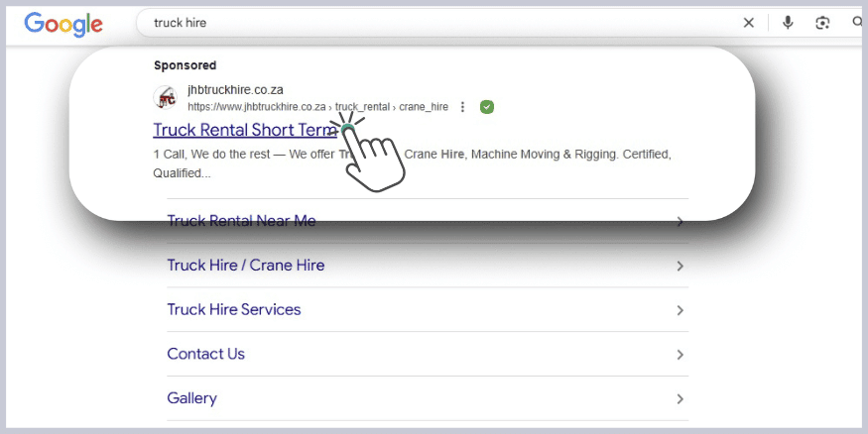
Task: Start voice search with the microphone icon
Action: tap(788, 23)
